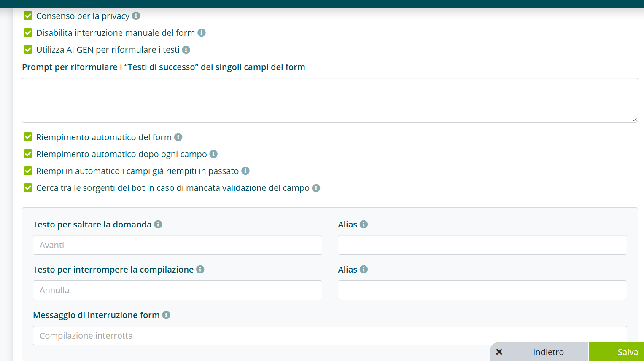The width and height of the screenshot is (644, 361).
Task: Click the Salva button
Action: pyautogui.click(x=616, y=352)
